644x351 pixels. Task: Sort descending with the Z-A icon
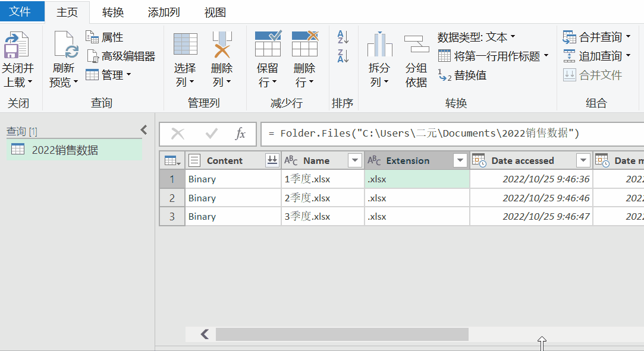(x=343, y=56)
